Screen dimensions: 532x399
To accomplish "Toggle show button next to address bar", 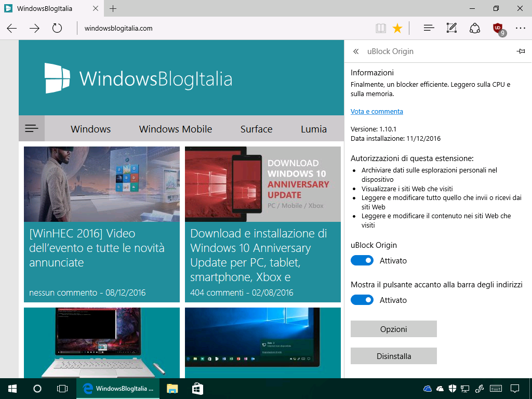I will 362,300.
